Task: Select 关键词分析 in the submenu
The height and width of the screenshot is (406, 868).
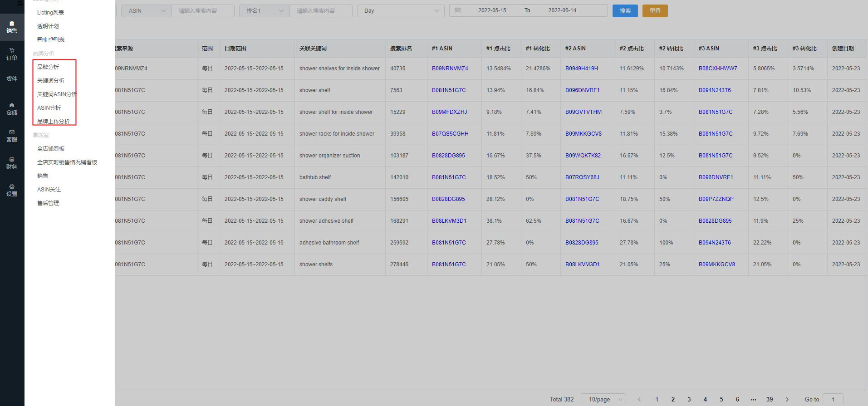Action: click(51, 81)
